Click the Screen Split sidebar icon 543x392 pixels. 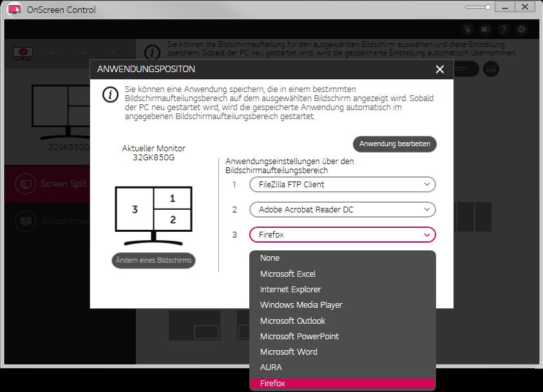tap(24, 183)
